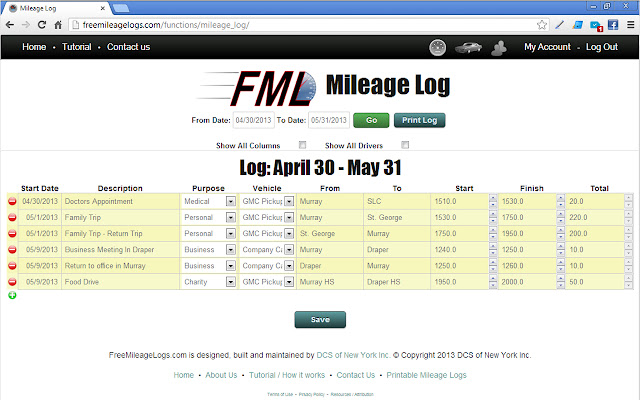Reload the current page
This screenshot has width=640, height=400.
point(42,25)
